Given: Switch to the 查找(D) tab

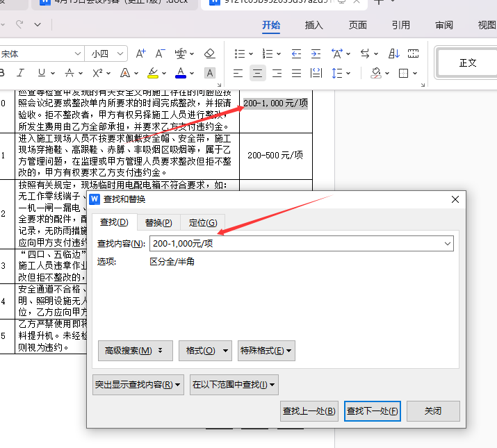Looking at the screenshot, I should [x=114, y=222].
